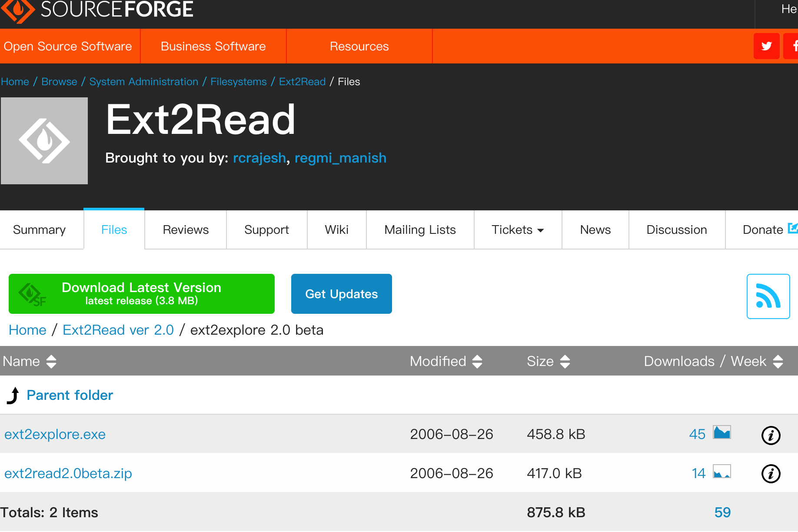This screenshot has height=532, width=798.
Task: Switch to the Reviews tab
Action: 186,229
